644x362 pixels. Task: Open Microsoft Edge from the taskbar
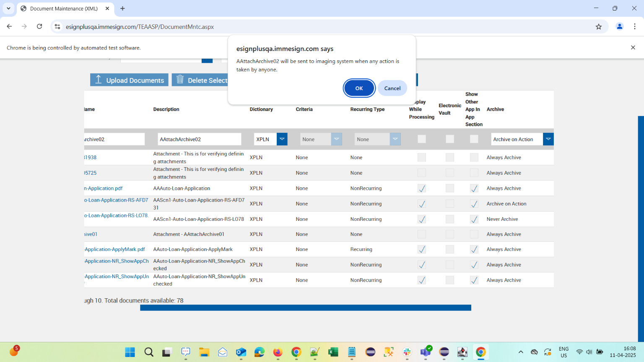click(259, 352)
